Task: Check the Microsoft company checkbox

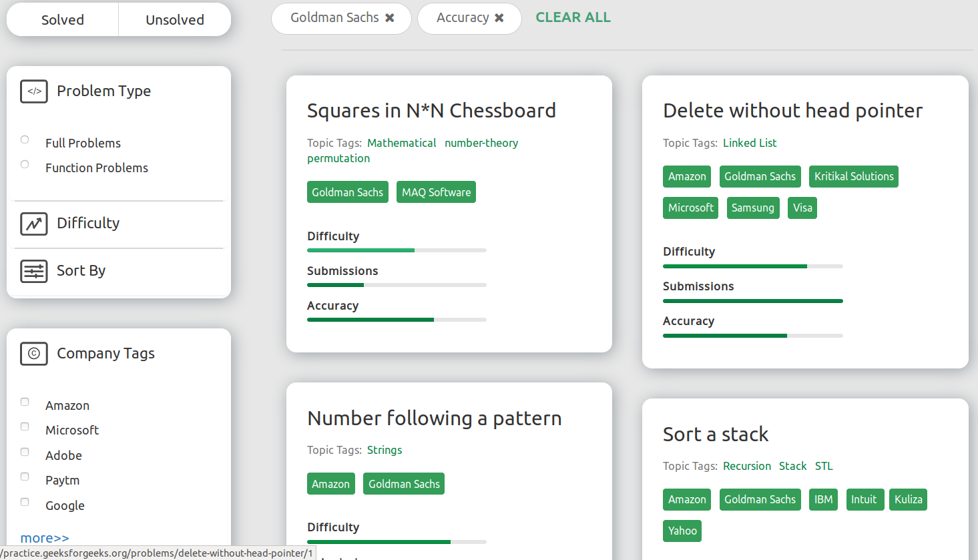Action: [x=25, y=427]
